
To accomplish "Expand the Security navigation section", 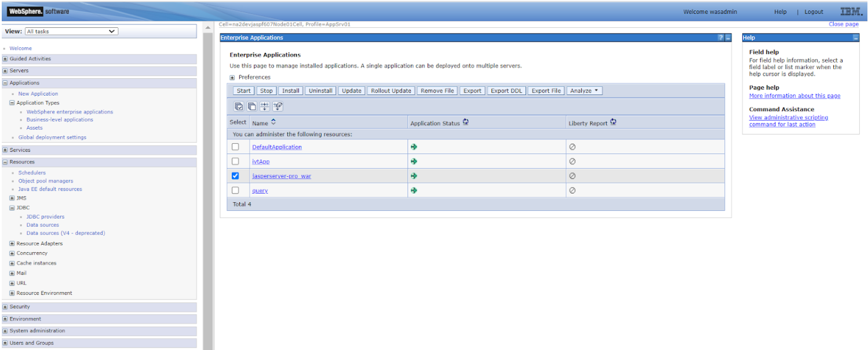I will click(x=5, y=307).
